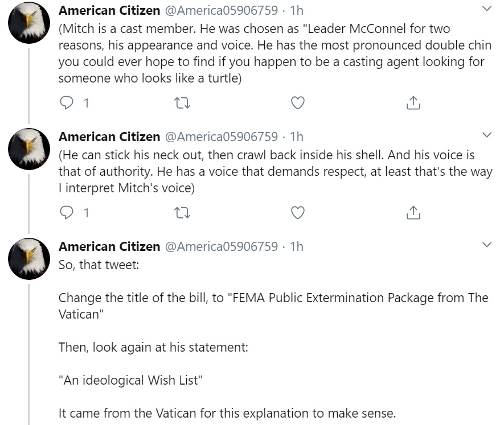504x425 pixels.
Task: Click American Citizen name on third tweet
Action: point(109,246)
